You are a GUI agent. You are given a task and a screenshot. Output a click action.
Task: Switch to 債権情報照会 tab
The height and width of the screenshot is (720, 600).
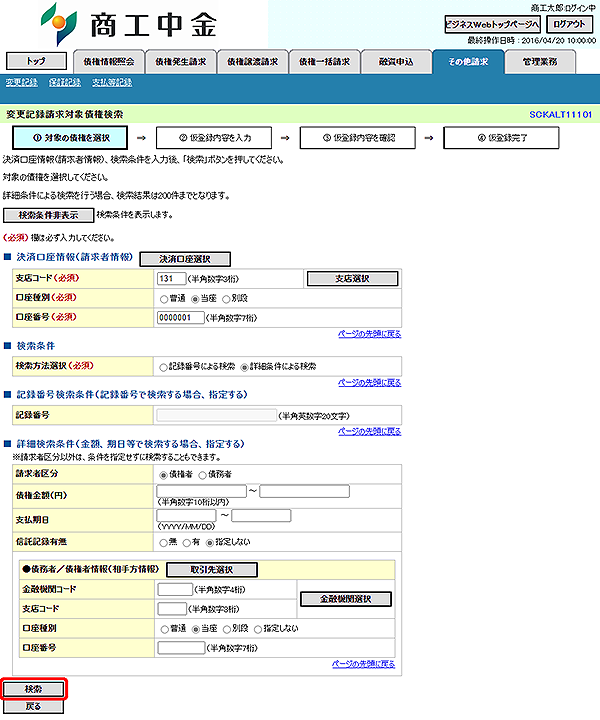pyautogui.click(x=109, y=62)
